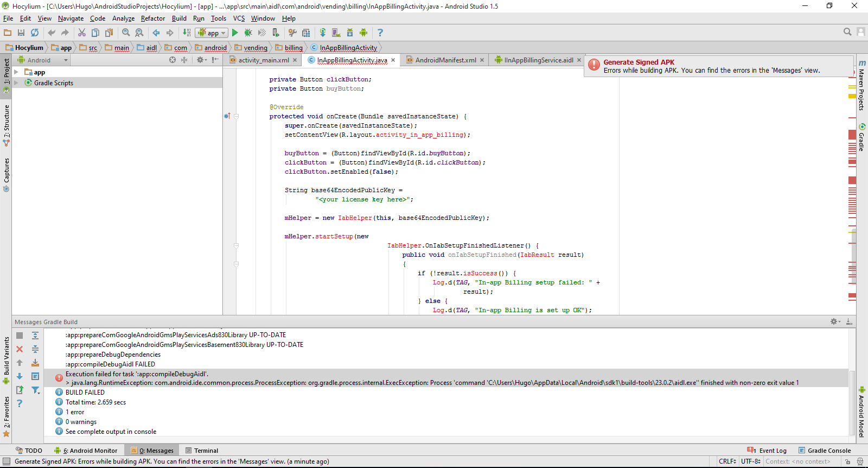Click the Attach debugger to process icon

pos(276,33)
